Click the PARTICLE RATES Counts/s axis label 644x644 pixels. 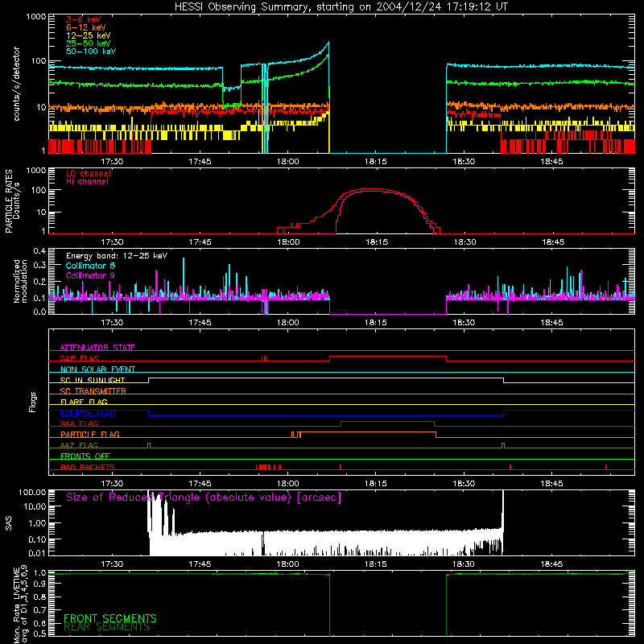coord(12,201)
